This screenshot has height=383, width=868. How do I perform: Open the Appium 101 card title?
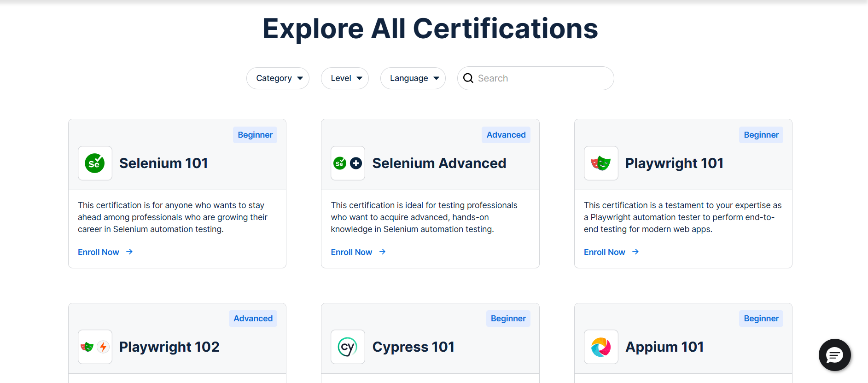pos(664,347)
